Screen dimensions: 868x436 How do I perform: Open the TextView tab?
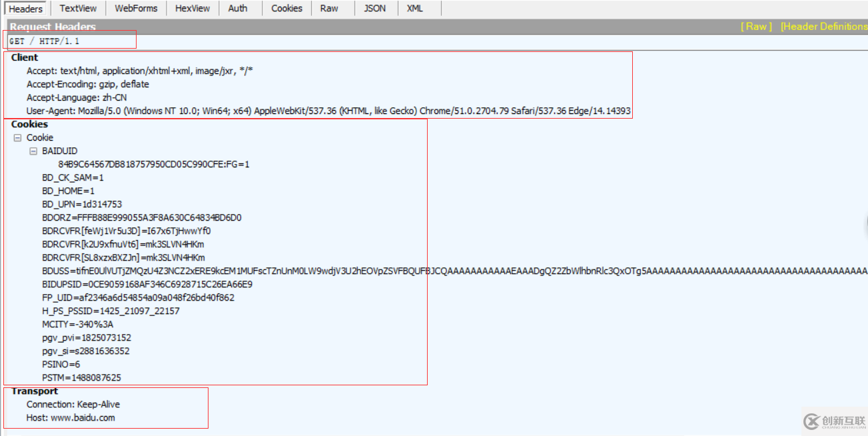[78, 9]
